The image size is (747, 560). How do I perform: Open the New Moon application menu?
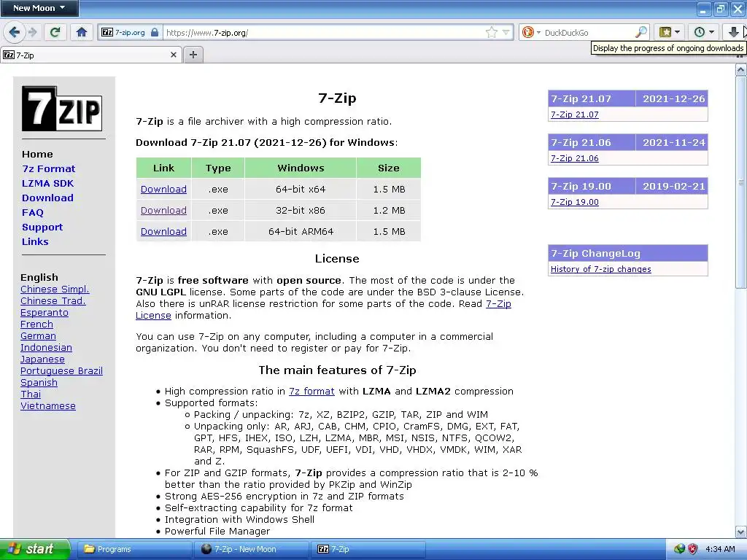coord(39,8)
